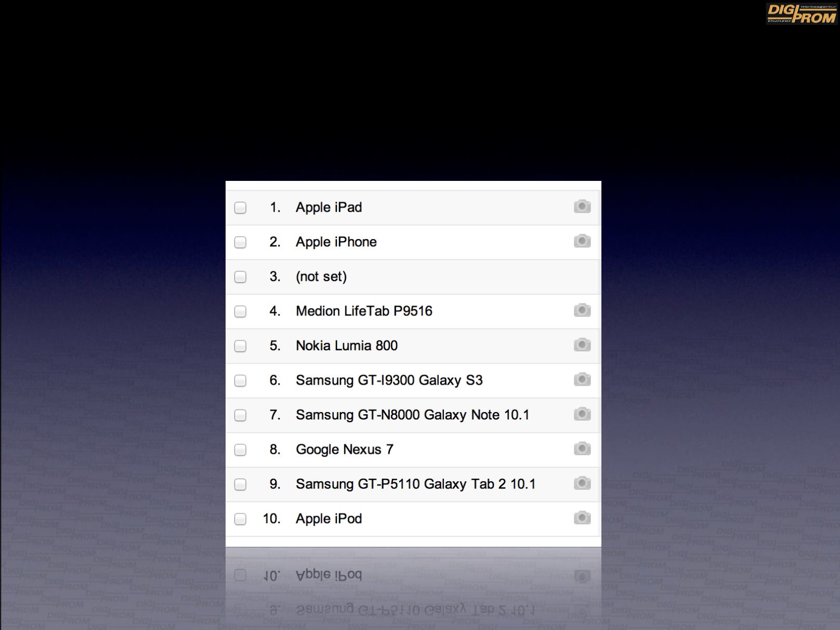Tick the checkbox for Samsung GT-P5110 Galaxy Tab
This screenshot has width=840, height=630.
240,484
